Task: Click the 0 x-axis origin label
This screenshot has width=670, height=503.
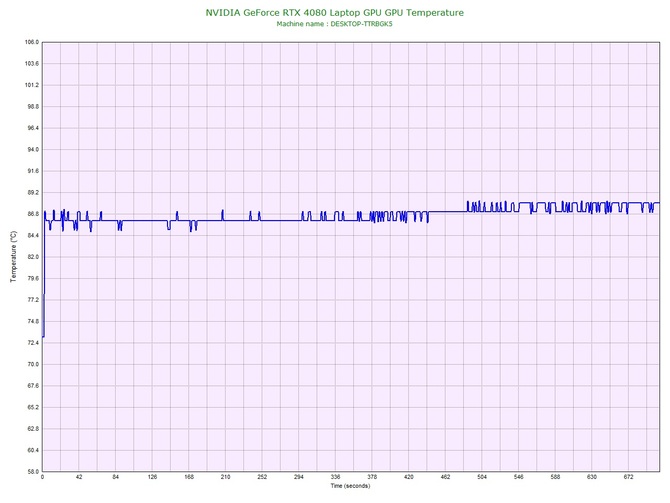Action: [42, 477]
